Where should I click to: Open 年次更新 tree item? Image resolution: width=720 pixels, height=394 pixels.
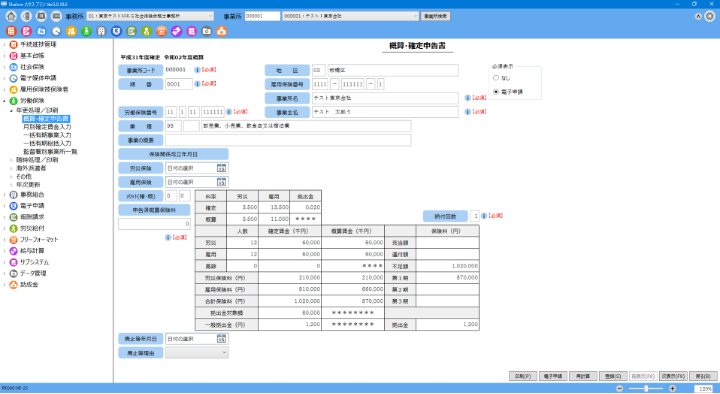[x=28, y=185]
